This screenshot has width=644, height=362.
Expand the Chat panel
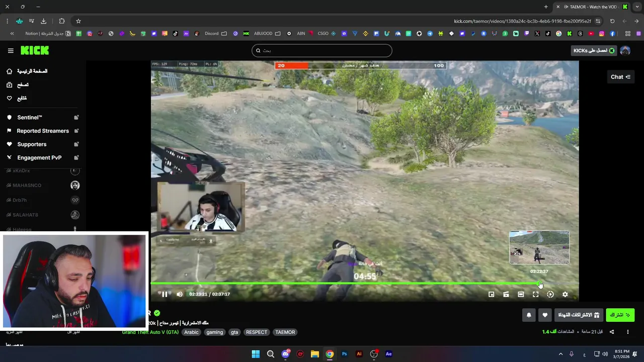(620, 77)
